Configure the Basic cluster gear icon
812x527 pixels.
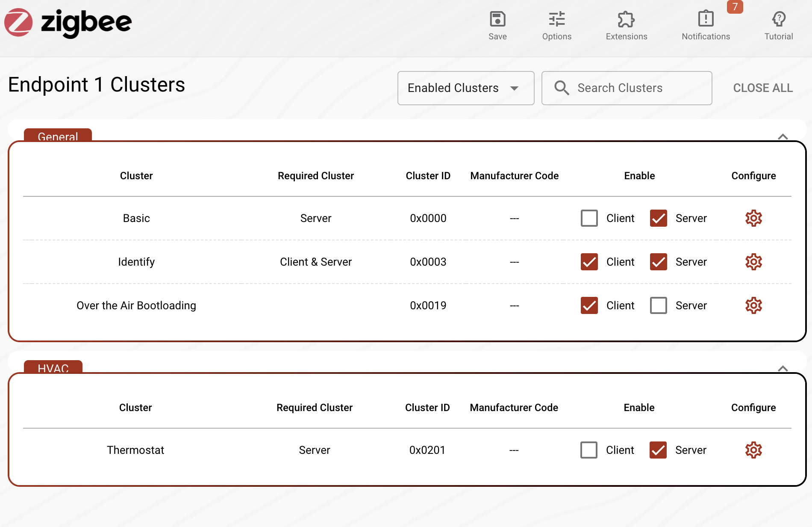point(753,218)
